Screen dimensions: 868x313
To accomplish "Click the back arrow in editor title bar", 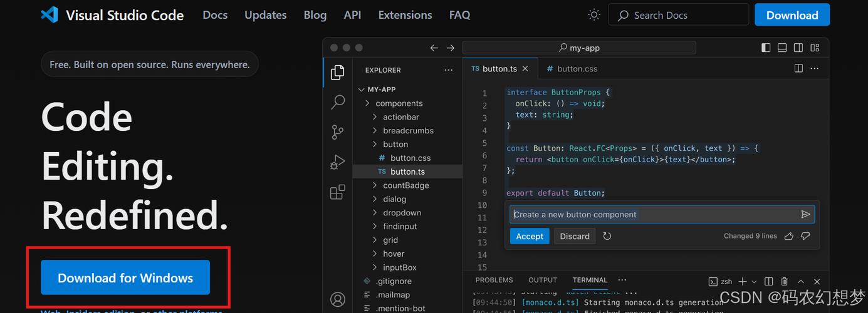I will pyautogui.click(x=434, y=48).
